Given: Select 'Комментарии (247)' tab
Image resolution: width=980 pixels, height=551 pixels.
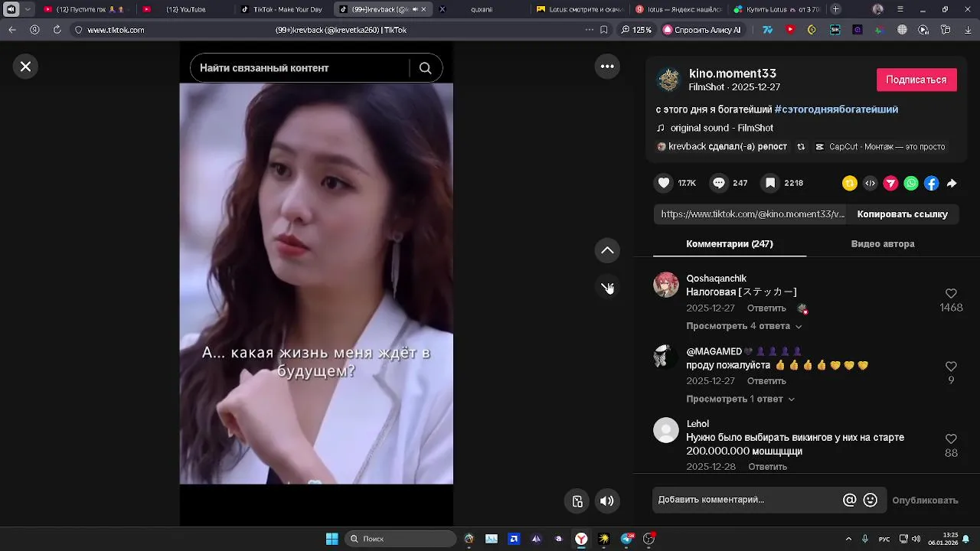Looking at the screenshot, I should 730,243.
